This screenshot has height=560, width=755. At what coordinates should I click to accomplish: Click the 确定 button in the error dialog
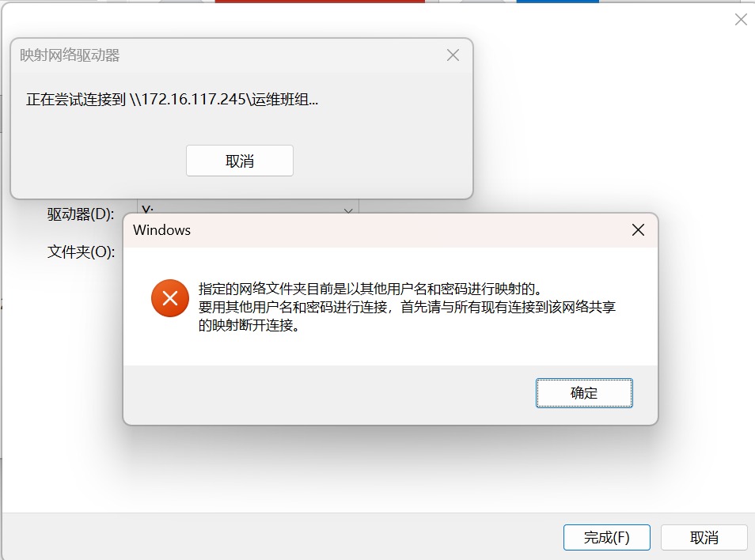(584, 393)
